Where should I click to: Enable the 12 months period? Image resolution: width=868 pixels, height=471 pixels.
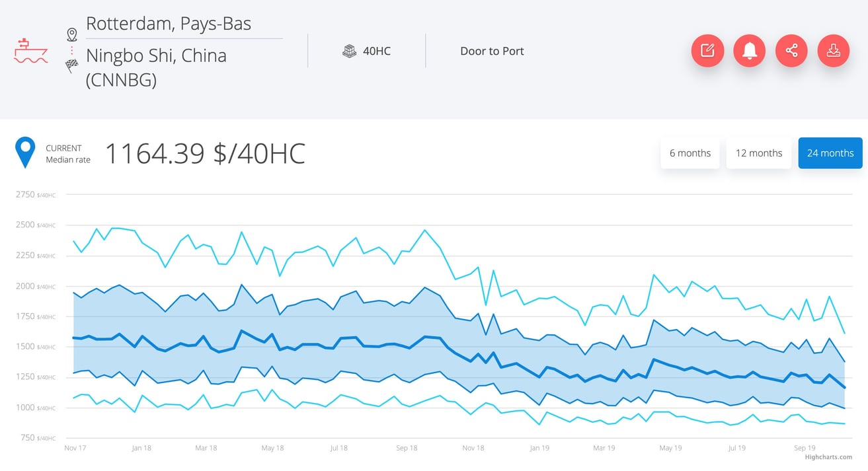point(758,153)
